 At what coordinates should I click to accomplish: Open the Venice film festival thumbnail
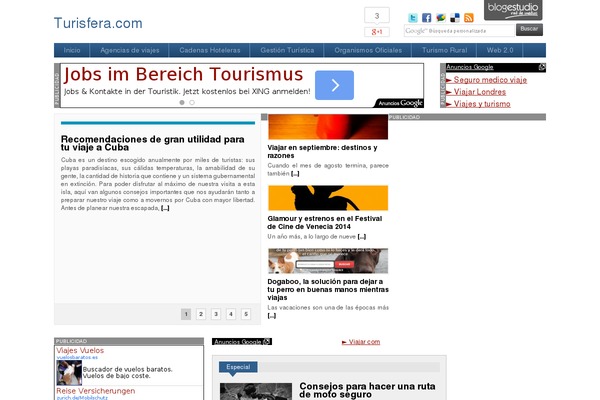(328, 198)
